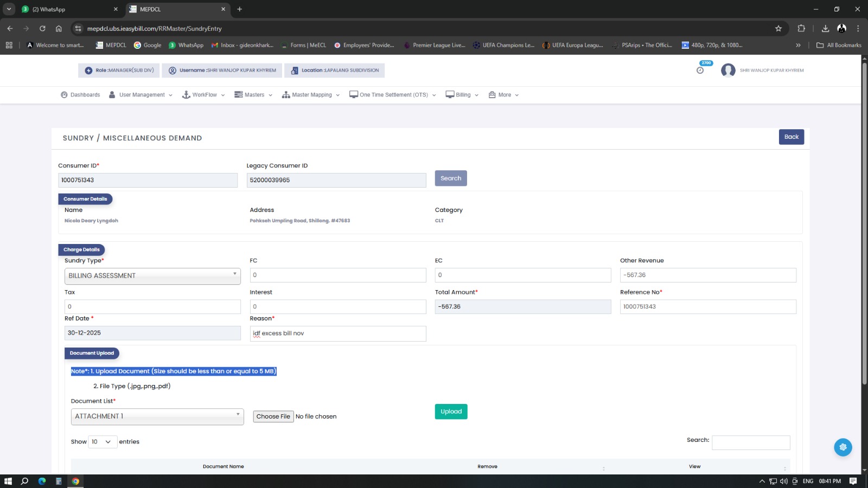The width and height of the screenshot is (868, 488).
Task: Expand the Sundry Type dropdown
Action: pyautogui.click(x=152, y=275)
